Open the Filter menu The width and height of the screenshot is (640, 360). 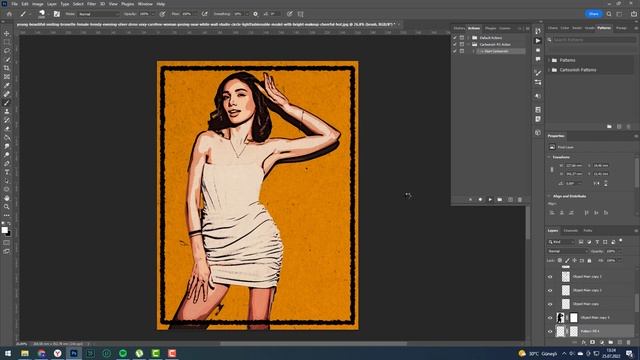(91, 4)
